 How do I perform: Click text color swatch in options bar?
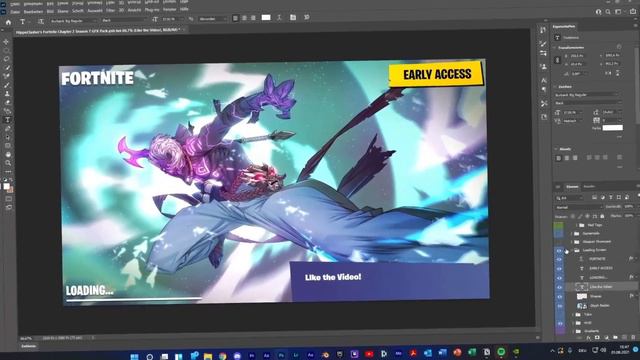(266, 18)
